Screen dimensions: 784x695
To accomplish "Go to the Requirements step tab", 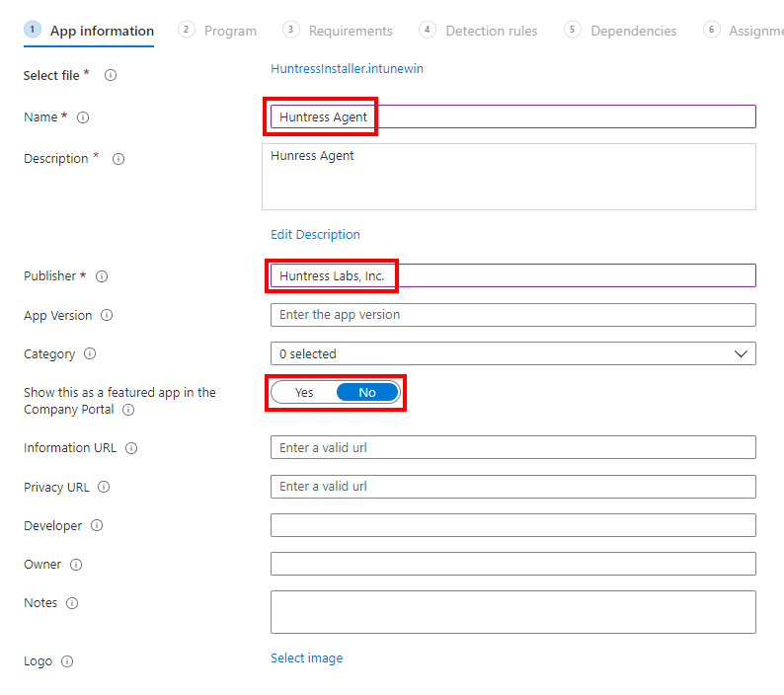I will click(338, 31).
